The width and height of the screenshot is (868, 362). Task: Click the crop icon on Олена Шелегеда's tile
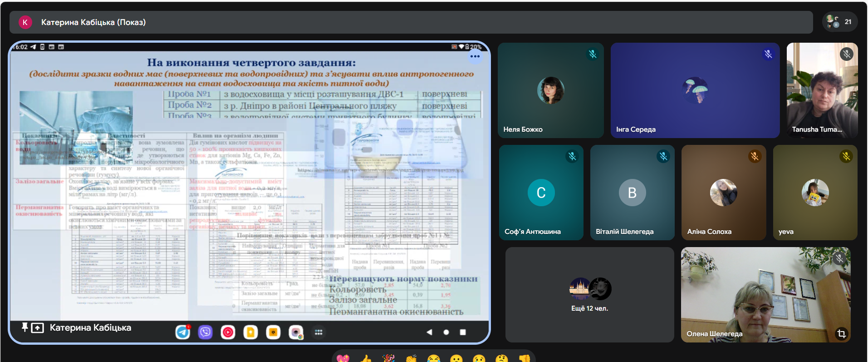click(841, 334)
